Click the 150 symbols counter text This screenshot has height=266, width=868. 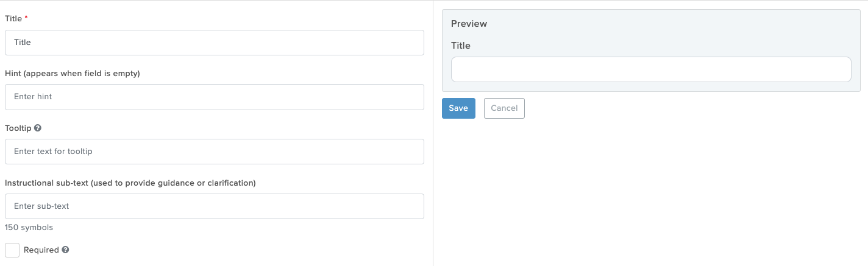point(29,228)
